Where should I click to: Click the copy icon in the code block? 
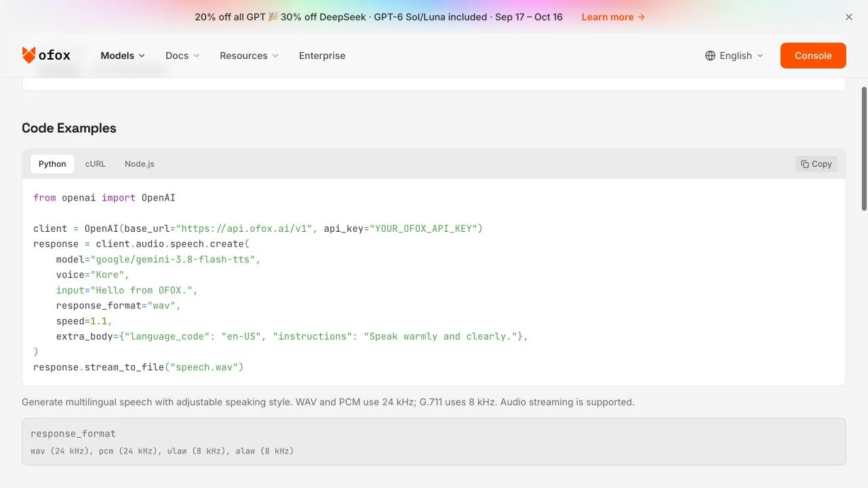804,164
